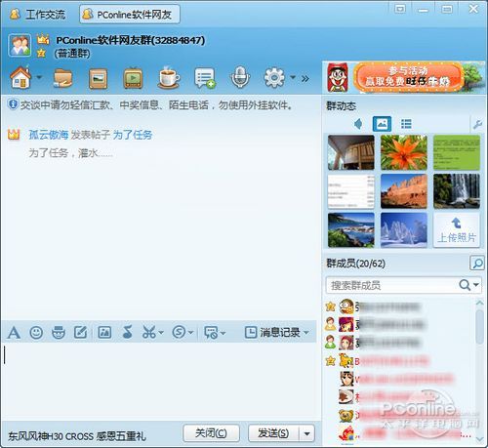Select the font style A icon
The image size is (488, 448).
(x=14, y=333)
